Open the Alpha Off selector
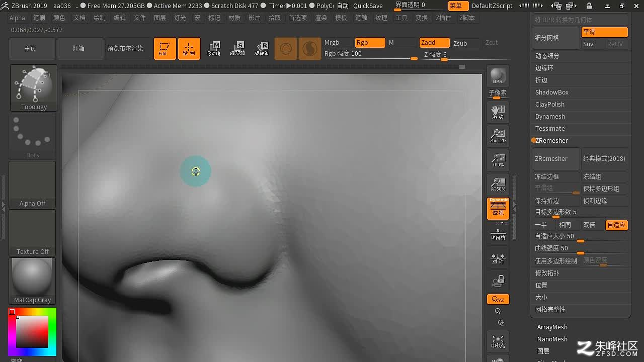This screenshot has height=362, width=644. (33, 185)
